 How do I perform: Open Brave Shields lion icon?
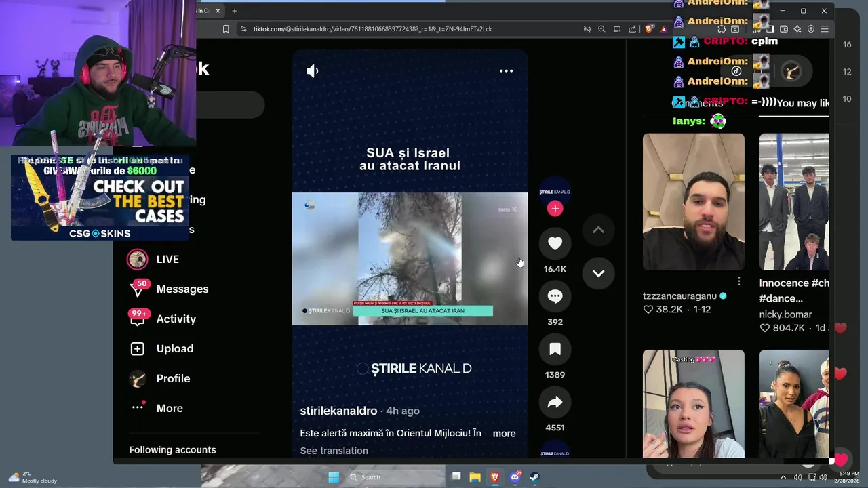[649, 29]
